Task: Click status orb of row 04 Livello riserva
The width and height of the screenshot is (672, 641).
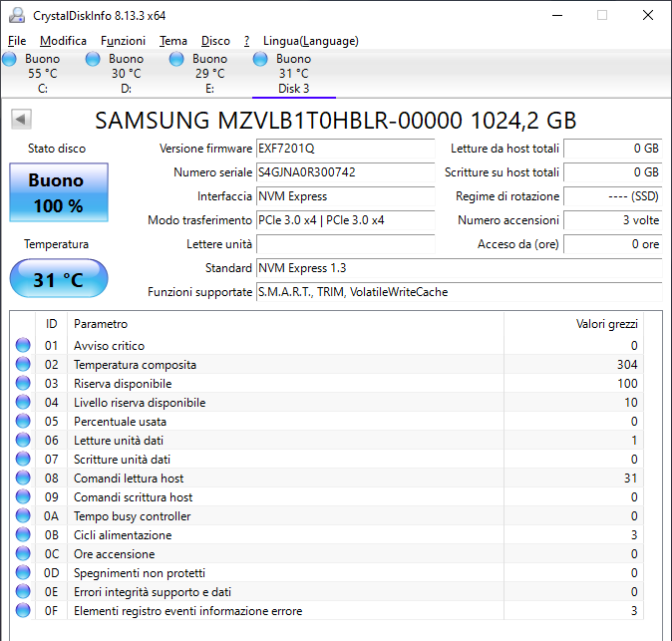Action: click(23, 402)
